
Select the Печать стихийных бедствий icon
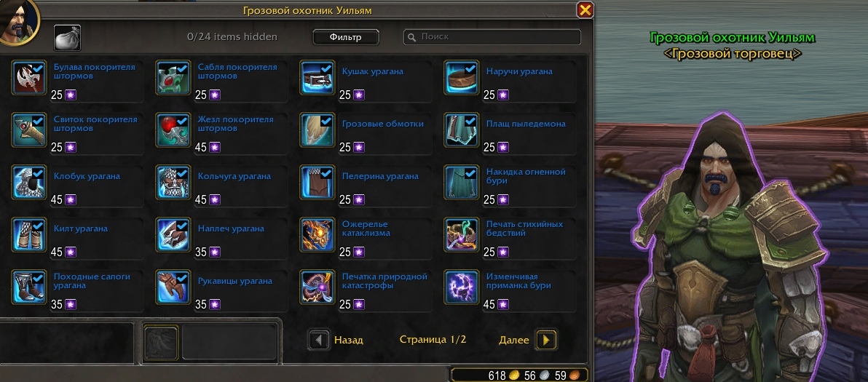point(462,235)
